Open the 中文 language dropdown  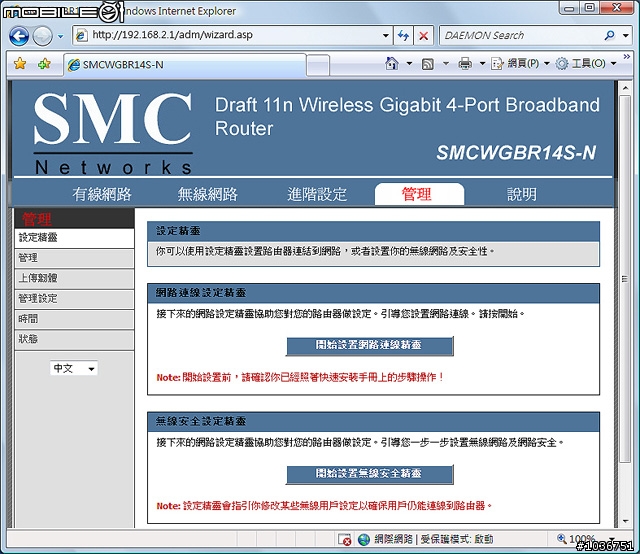click(74, 368)
